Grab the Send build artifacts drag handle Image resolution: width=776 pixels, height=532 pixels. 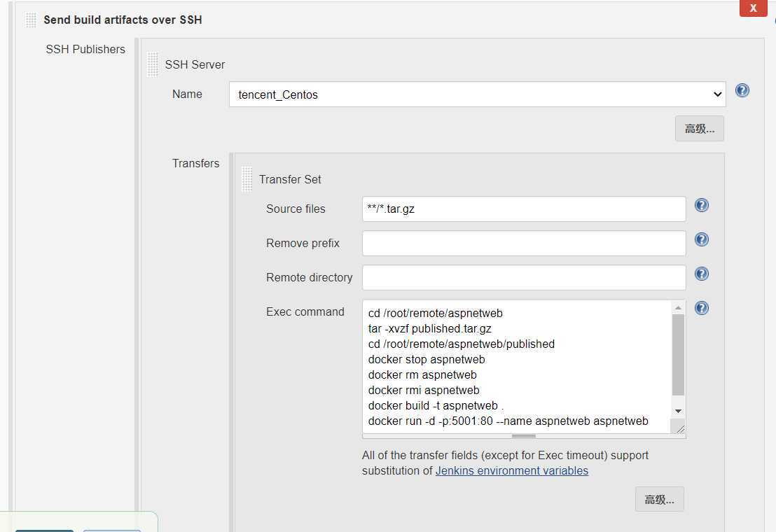pos(31,20)
